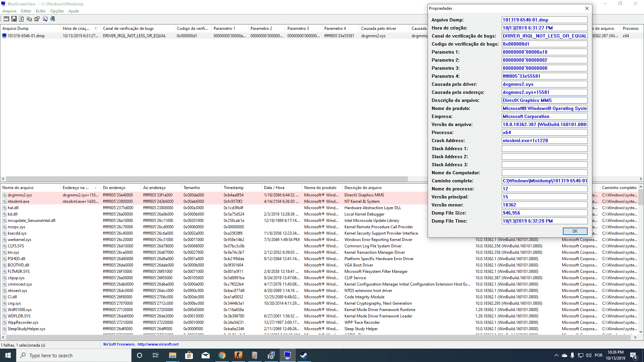The width and height of the screenshot is (644, 362).
Task: Click BlueScreenView taskbar icon
Action: coord(287,355)
